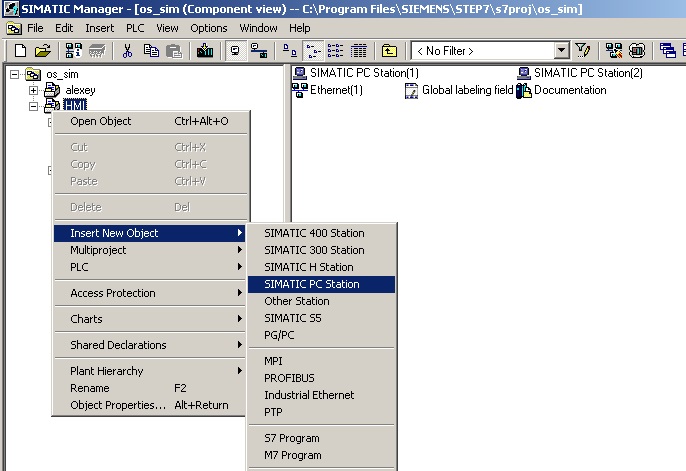
Task: Insert a SIMATIC 400 Station
Action: [x=322, y=233]
